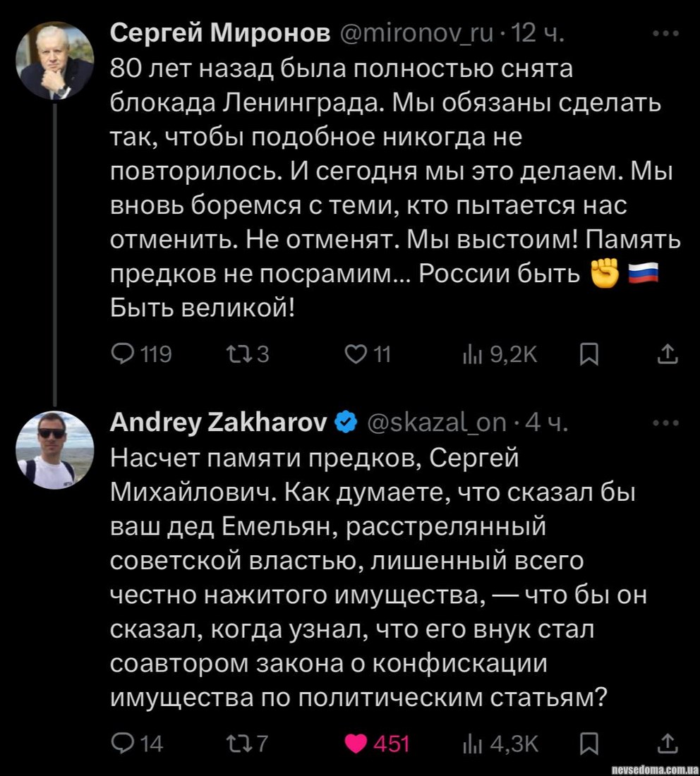Bookmark Andrey Zakharov's reply

(x=587, y=742)
